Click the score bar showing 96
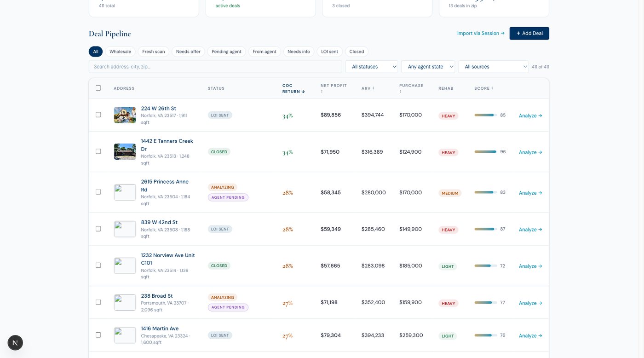644x358 pixels. coord(485,151)
